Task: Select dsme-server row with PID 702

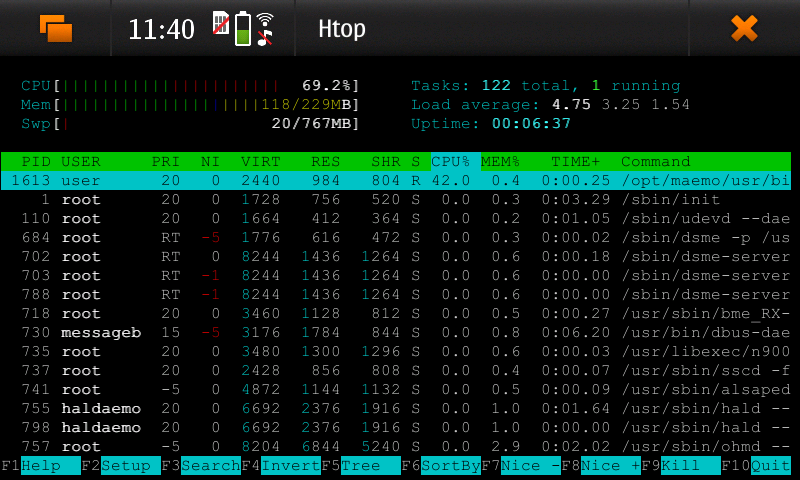Action: tap(396, 257)
